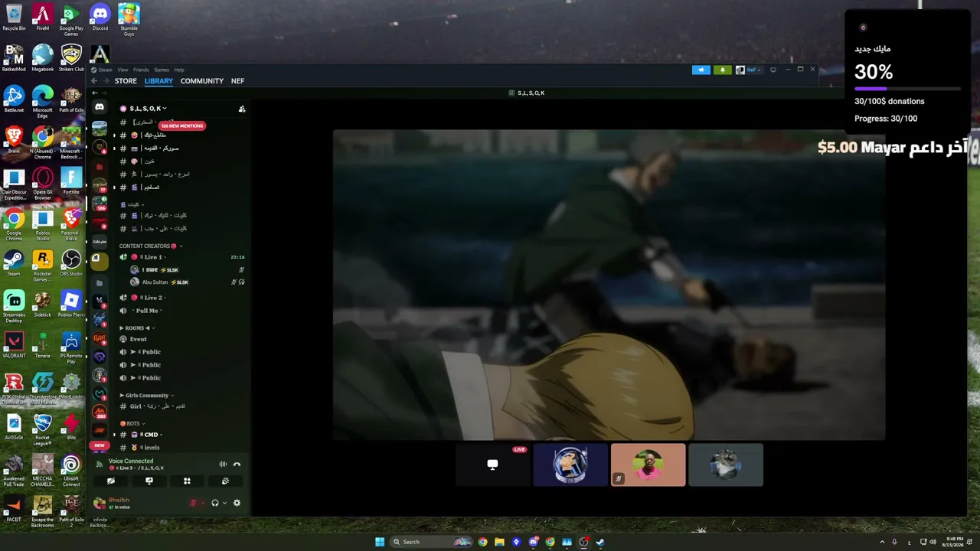Go back with Steam's top navigation arrow
This screenshot has width=980, height=551.
95,81
